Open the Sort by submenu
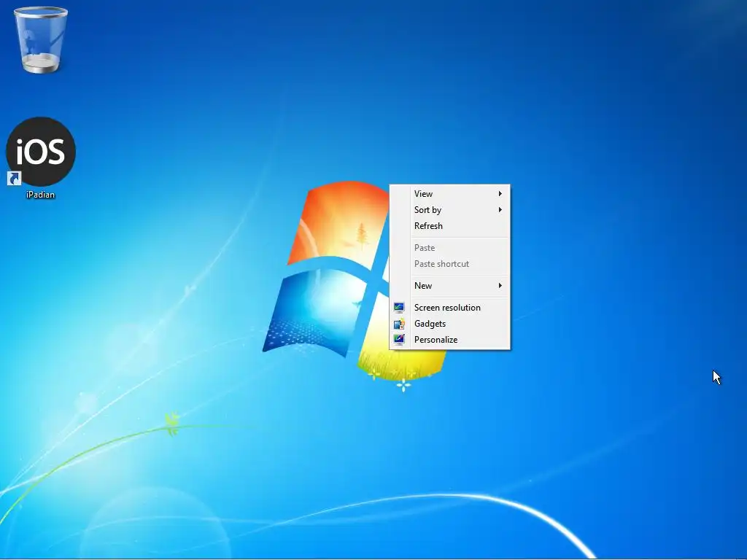This screenshot has width=747, height=560. 449,210
